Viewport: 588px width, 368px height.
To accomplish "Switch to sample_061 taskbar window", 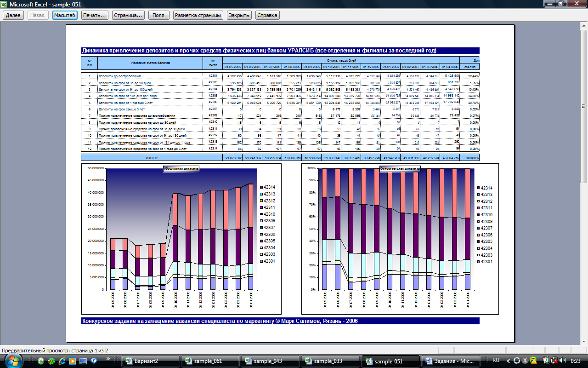I will point(210,361).
